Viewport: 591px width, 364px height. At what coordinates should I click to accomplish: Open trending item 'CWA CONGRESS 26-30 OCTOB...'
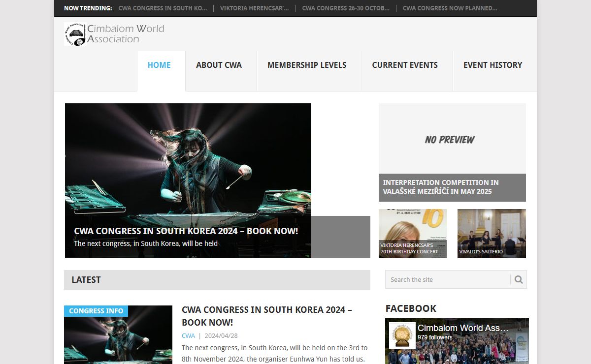point(346,8)
